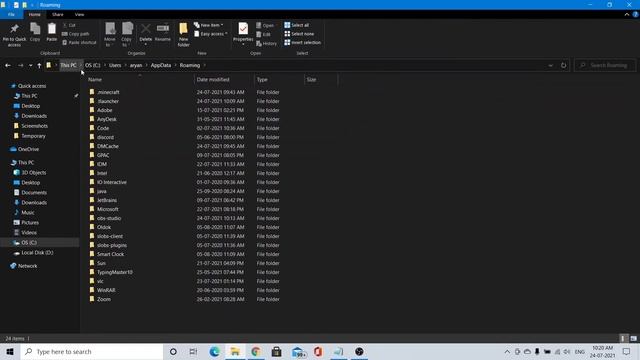Open Properties from the ribbon

(x=243, y=33)
